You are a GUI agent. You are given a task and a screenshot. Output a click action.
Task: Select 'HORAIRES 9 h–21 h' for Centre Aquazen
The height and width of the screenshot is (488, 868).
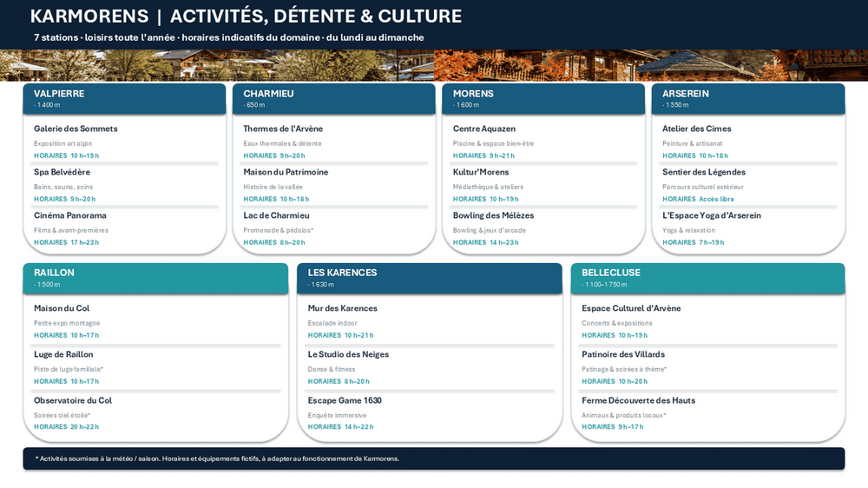point(483,155)
